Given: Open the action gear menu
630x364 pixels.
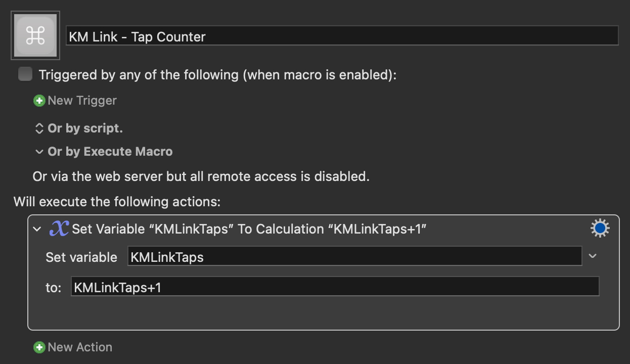Looking at the screenshot, I should point(600,229).
